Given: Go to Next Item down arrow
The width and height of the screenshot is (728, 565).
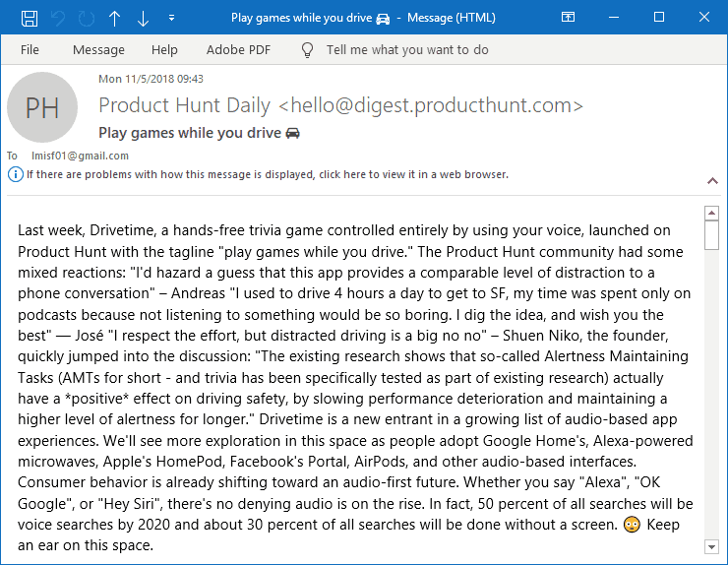Looking at the screenshot, I should (143, 18).
